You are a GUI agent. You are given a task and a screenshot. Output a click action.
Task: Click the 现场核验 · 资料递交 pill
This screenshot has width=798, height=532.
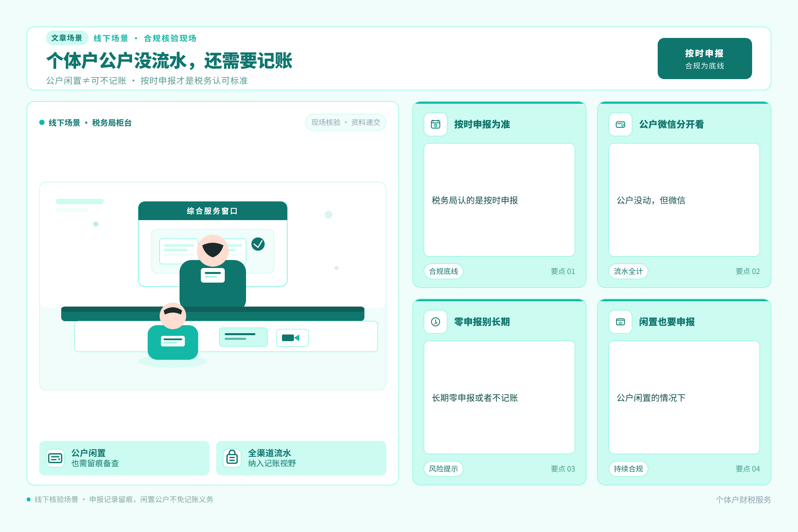[x=345, y=122]
